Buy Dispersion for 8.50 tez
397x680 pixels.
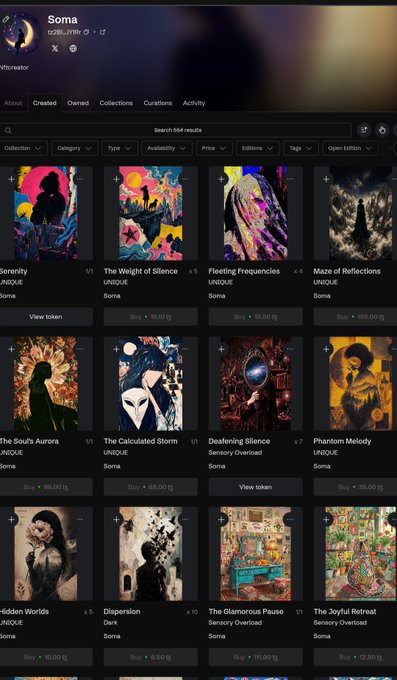pos(151,657)
